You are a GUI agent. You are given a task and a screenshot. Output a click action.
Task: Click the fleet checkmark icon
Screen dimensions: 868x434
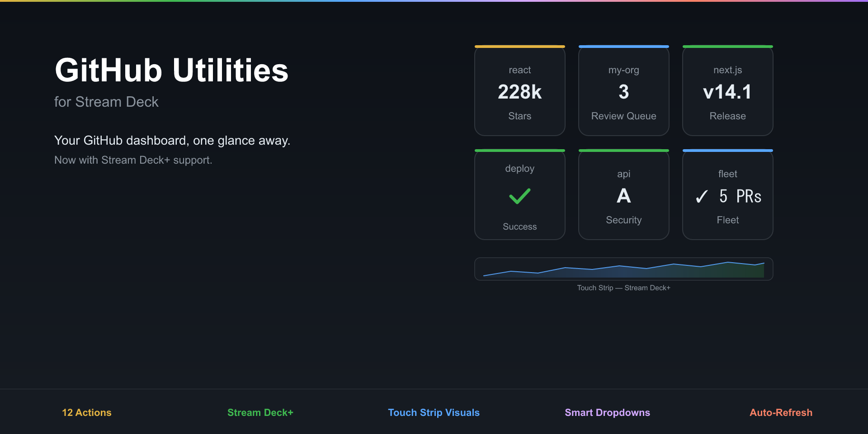702,196
